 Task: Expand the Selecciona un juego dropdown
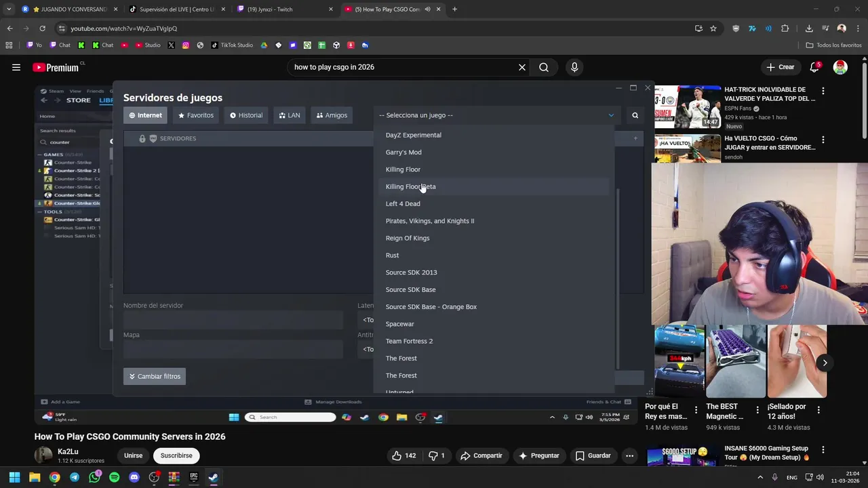point(496,115)
